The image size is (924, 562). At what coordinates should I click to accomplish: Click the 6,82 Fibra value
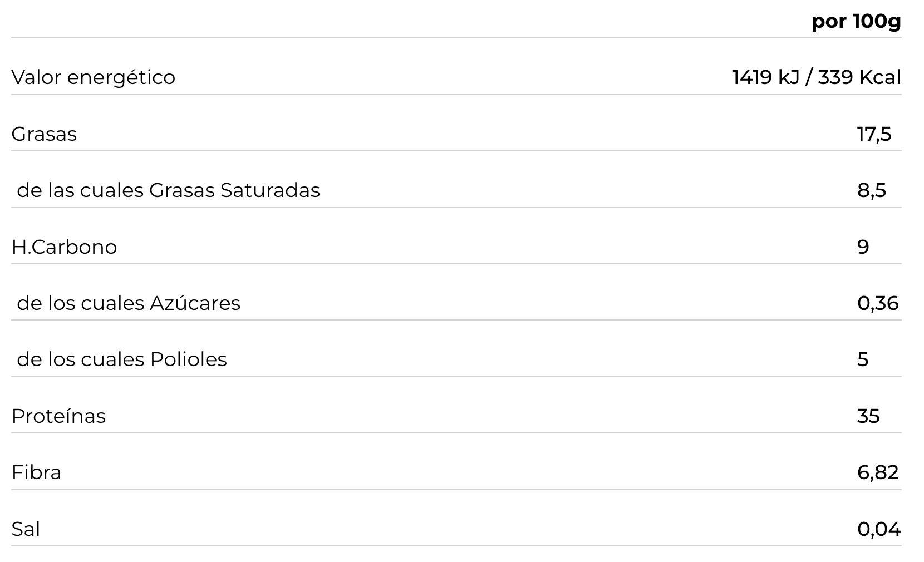click(x=878, y=472)
